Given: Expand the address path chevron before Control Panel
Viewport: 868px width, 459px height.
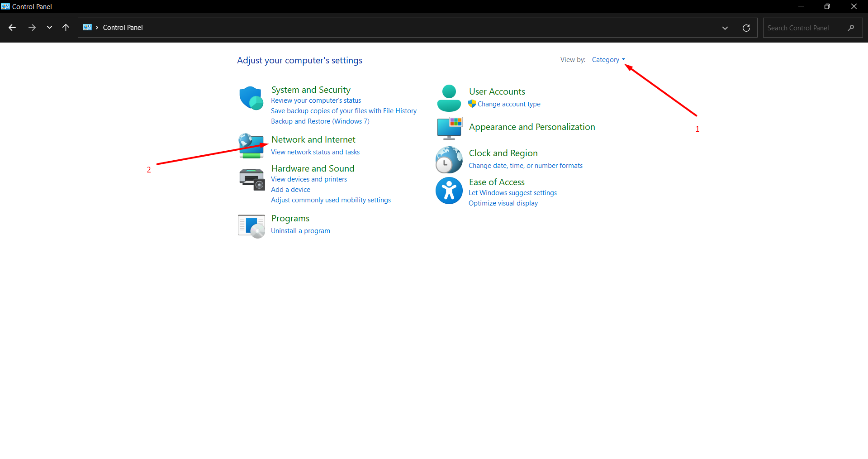Looking at the screenshot, I should (x=97, y=28).
